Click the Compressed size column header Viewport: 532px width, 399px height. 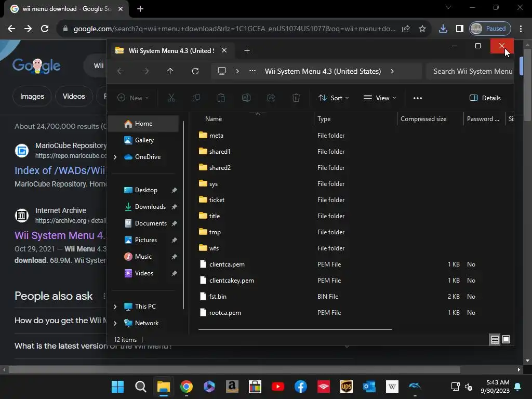point(423,119)
